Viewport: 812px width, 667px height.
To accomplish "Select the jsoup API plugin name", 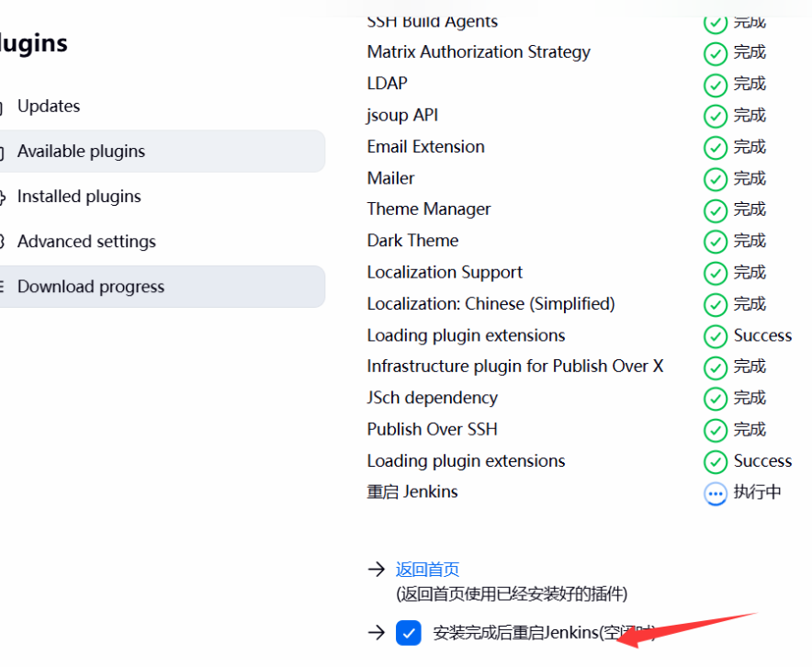I will click(x=402, y=116).
